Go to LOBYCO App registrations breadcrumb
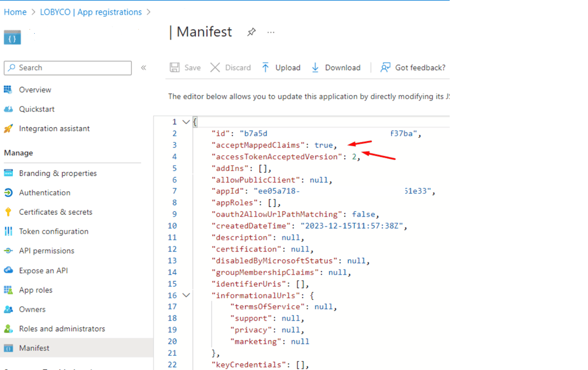 91,12
